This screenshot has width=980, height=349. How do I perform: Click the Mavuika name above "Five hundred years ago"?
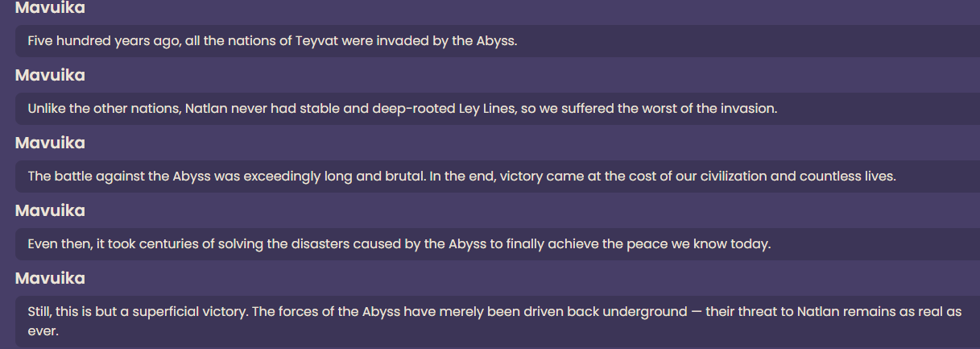point(50,8)
